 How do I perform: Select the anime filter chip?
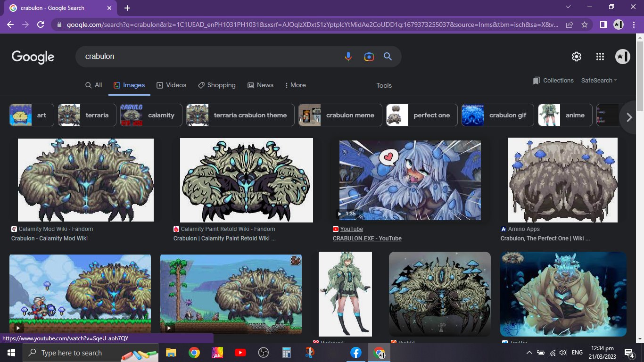(565, 115)
